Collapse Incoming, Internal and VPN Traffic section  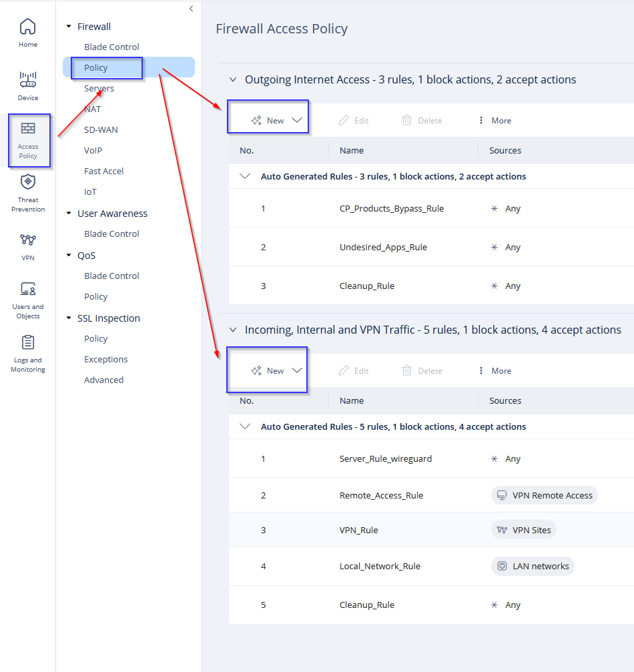pos(233,330)
